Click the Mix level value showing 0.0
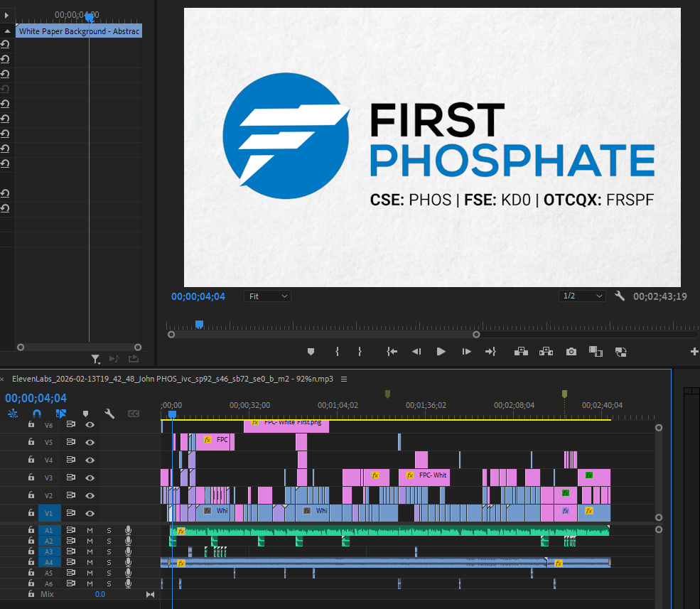700x609 pixels. 99,594
